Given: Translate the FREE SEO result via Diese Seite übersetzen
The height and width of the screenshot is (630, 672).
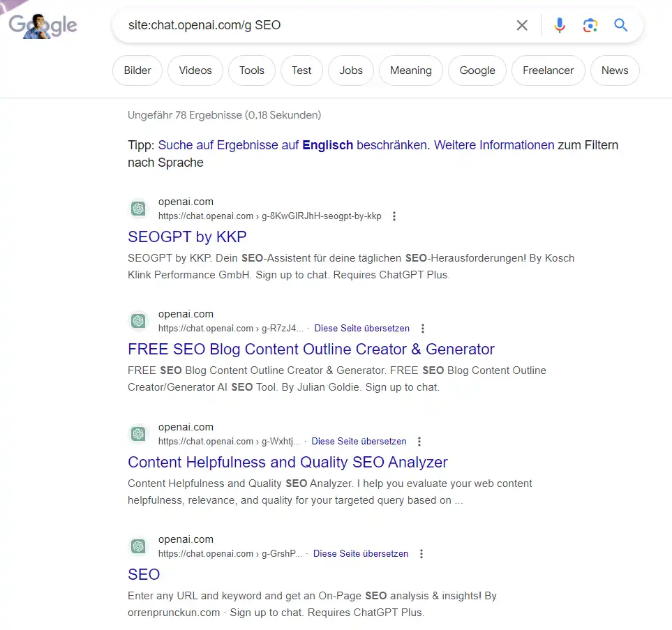Looking at the screenshot, I should pyautogui.click(x=361, y=328).
